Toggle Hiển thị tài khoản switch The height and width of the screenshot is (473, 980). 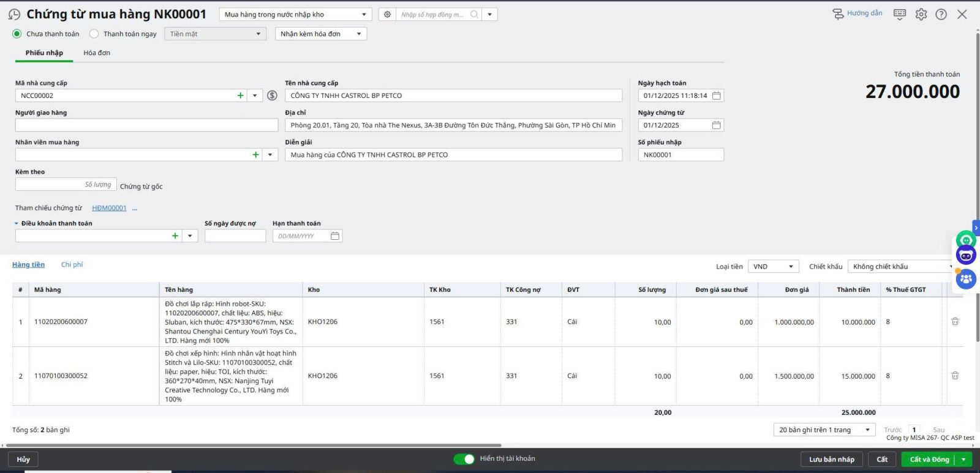click(464, 459)
